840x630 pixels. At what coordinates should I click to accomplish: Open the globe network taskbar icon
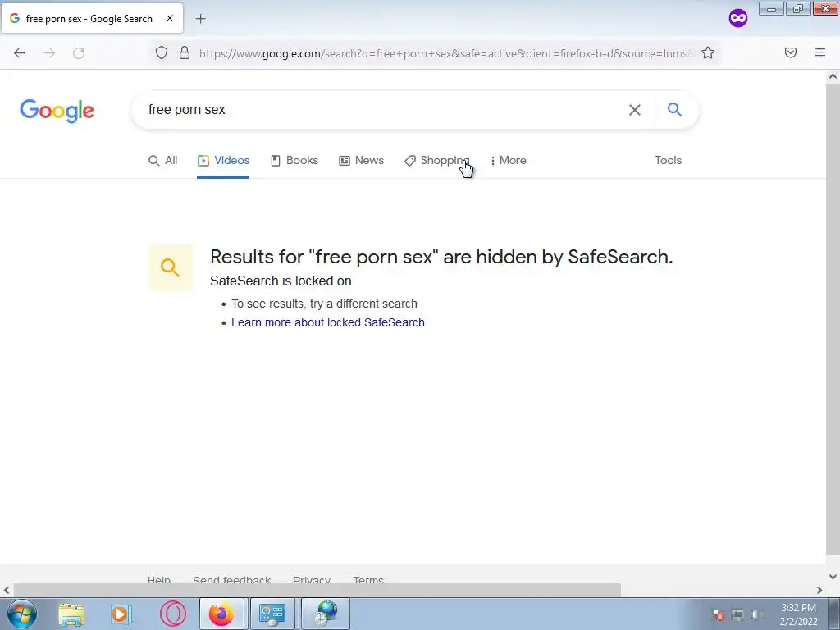pos(325,614)
